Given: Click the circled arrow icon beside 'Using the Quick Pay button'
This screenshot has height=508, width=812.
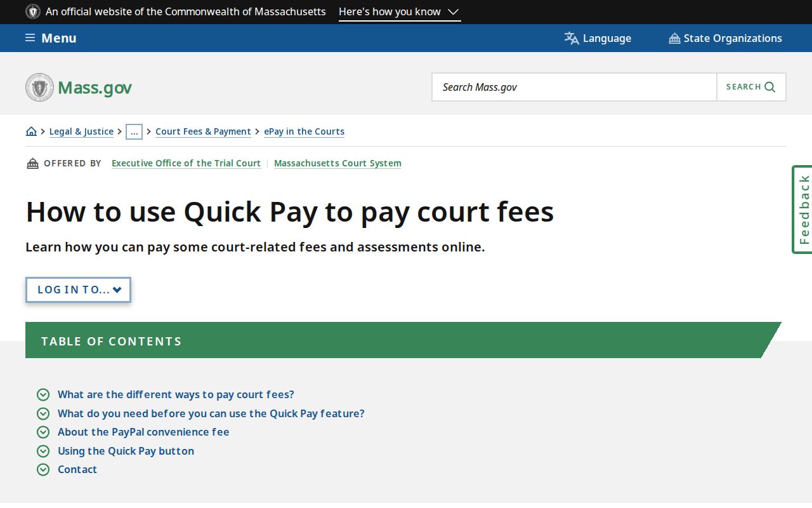Looking at the screenshot, I should [x=43, y=451].
